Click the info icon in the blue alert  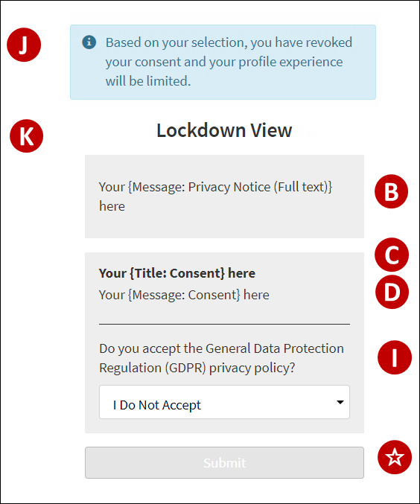click(x=89, y=42)
